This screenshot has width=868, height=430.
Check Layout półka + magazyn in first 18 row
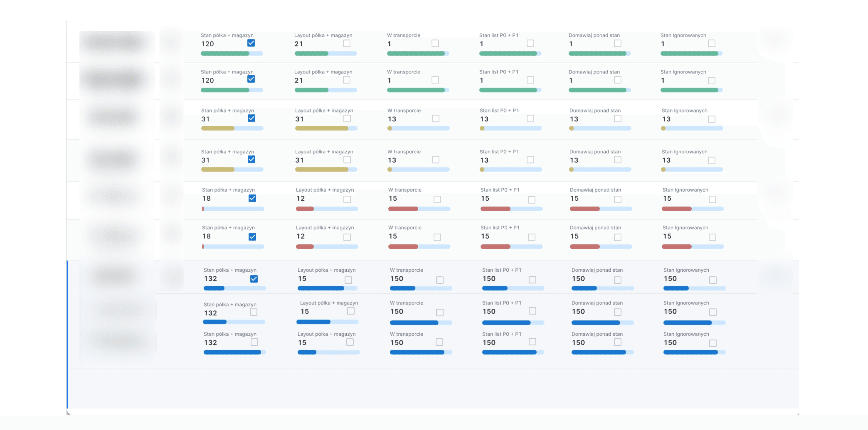[347, 199]
